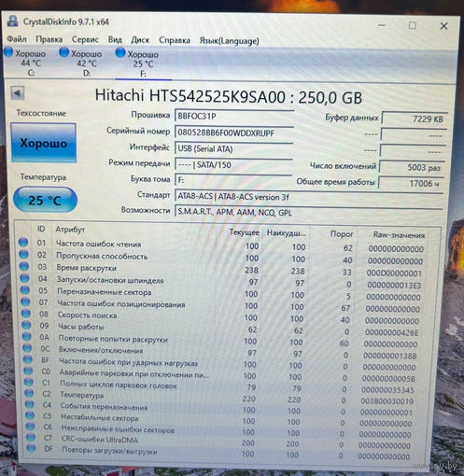Click Общее время работы value 17006 ч
The image size is (464, 476).
[x=412, y=183]
